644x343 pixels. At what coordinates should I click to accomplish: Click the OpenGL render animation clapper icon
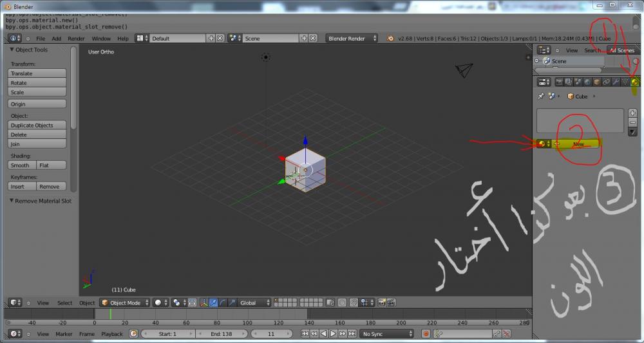pos(391,303)
